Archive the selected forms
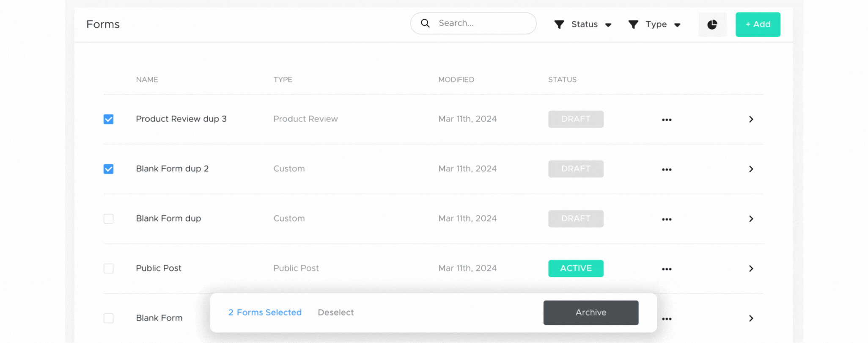This screenshot has width=868, height=343. [591, 313]
